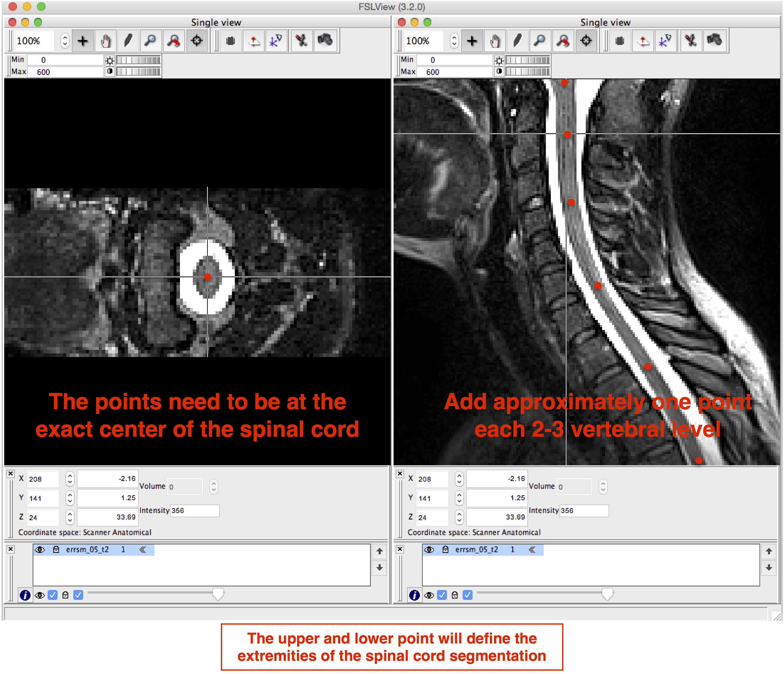The width and height of the screenshot is (784, 674).
Task: Click the opacity slider handle in left panel
Action: coord(218,594)
